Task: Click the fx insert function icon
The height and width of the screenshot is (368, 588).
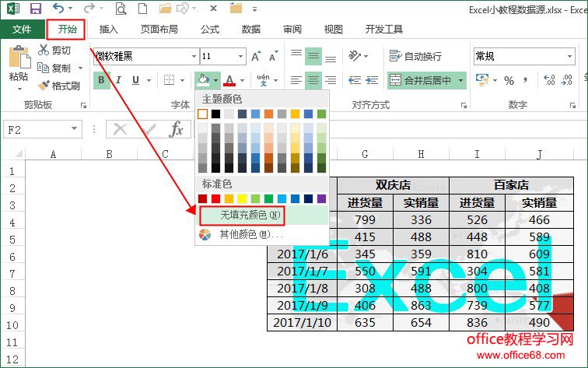Action: (x=176, y=129)
